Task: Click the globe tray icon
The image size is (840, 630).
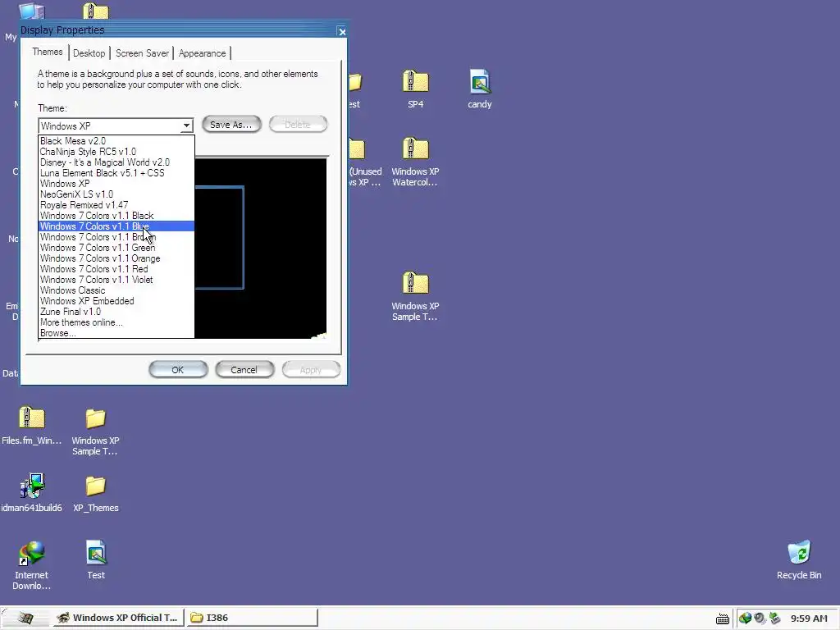Action: (x=745, y=619)
